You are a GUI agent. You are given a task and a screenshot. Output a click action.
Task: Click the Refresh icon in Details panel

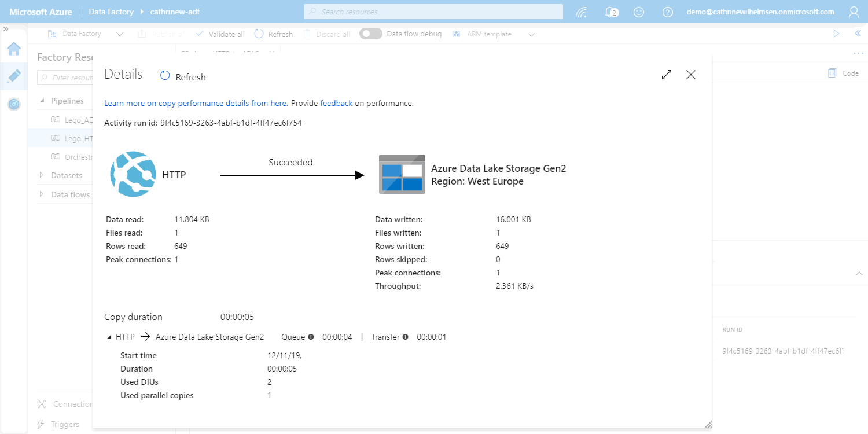165,76
